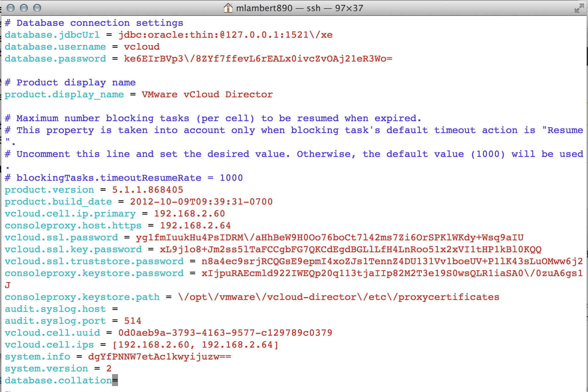This screenshot has height=392, width=588.
Task: Click the consoleproxy.keystore.path proxycertificates value
Action: [x=338, y=297]
